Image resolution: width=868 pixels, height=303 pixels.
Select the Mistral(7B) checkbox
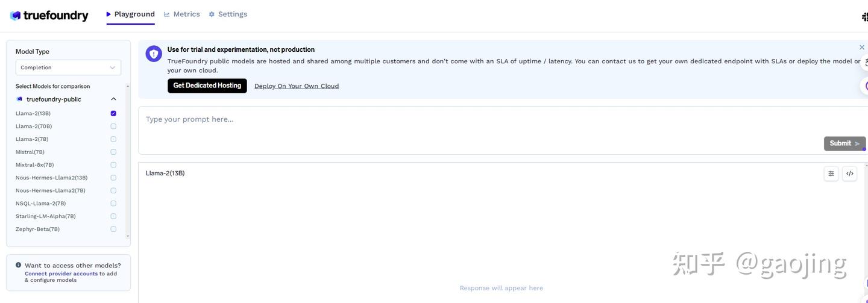(x=113, y=152)
